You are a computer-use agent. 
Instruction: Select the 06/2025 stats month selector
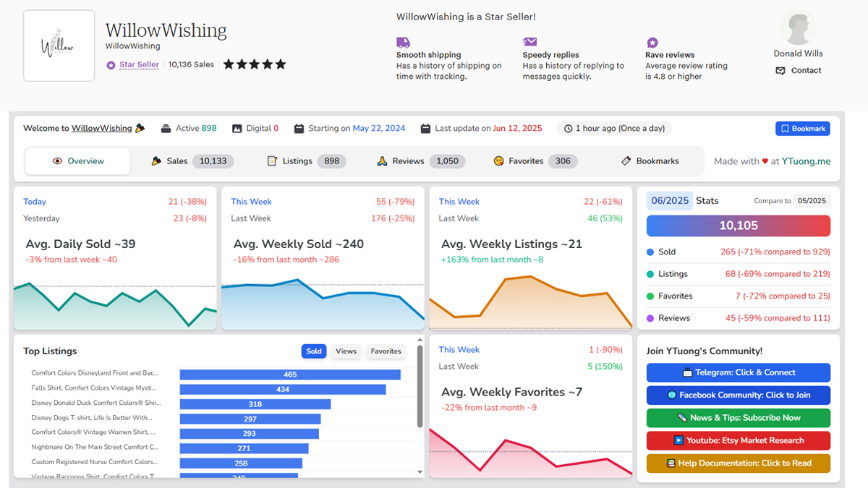tap(669, 201)
